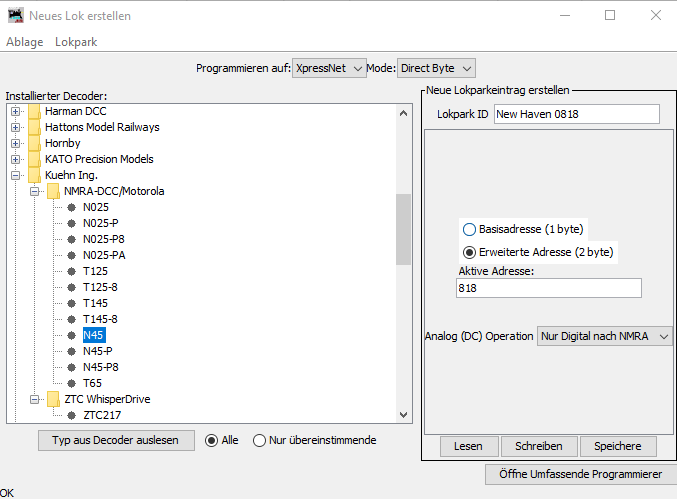The width and height of the screenshot is (677, 499).
Task: Click the Hattons Model Railways folder icon
Action: (35, 127)
